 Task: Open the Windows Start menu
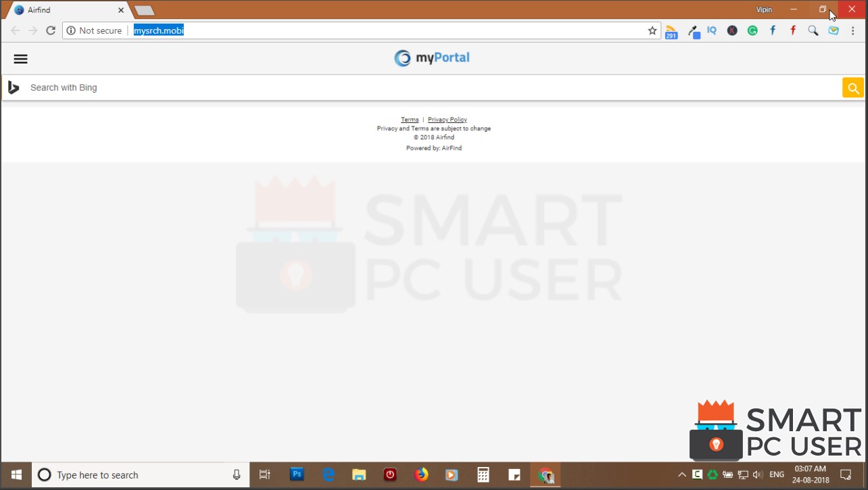[x=16, y=475]
